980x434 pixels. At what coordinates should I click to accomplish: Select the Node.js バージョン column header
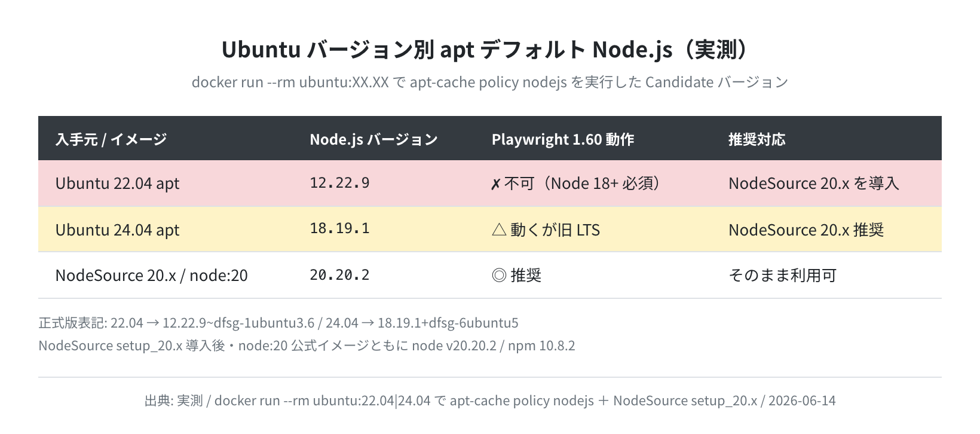[373, 139]
